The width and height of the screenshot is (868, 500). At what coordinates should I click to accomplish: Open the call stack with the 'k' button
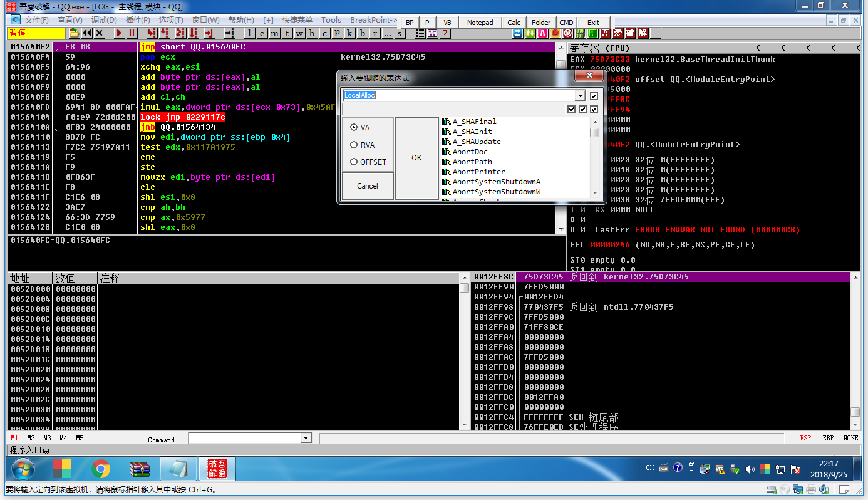[x=349, y=33]
